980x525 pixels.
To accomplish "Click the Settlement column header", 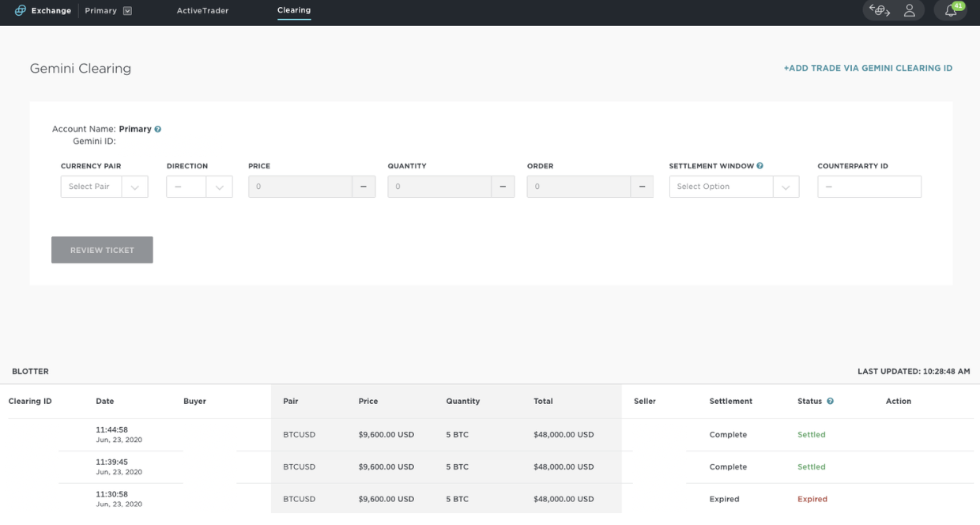I will coord(731,401).
